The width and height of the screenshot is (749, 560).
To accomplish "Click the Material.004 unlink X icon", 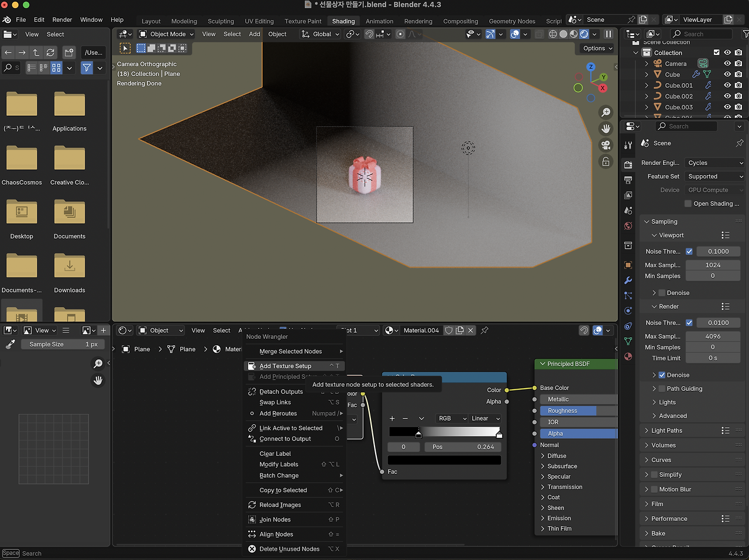I will [x=470, y=331].
